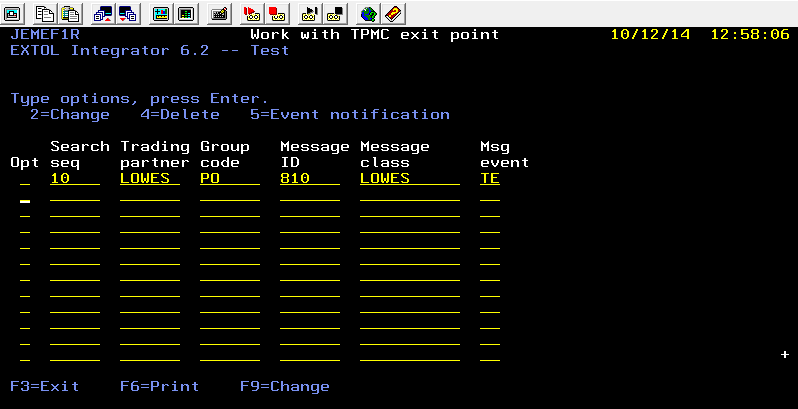Screen dimensions: 798x409
Task: Open Receive File from Host icon
Action: [127, 14]
